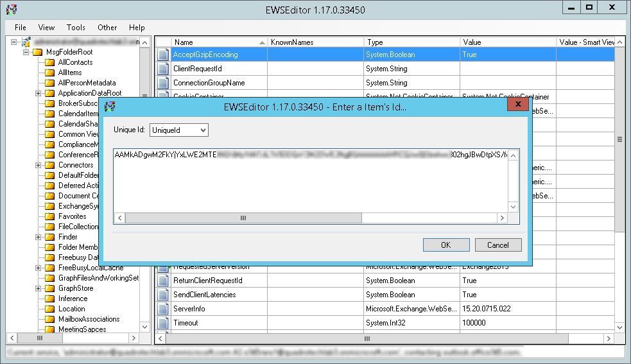Select the Favorites folder icon
Screen dimensions: 631x364
(49, 216)
